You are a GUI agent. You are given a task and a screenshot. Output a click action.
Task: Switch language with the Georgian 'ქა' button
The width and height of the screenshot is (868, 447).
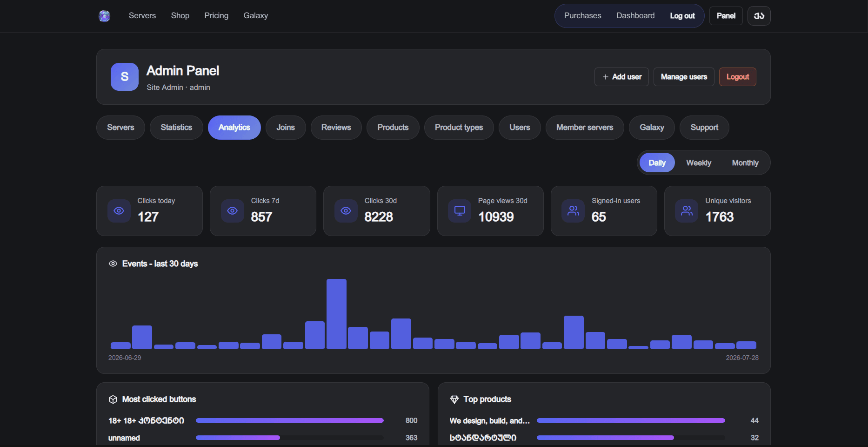(x=759, y=16)
